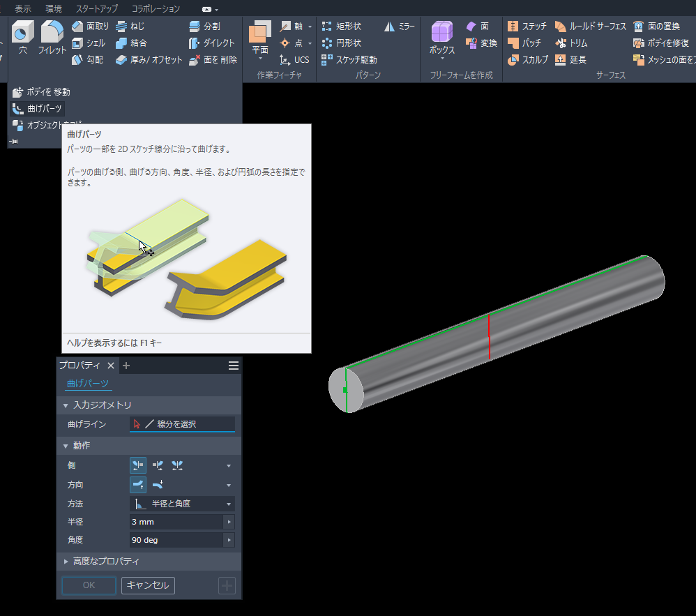This screenshot has height=616, width=696.
Task: Open the ボックス freeform box tool
Action: [442, 38]
